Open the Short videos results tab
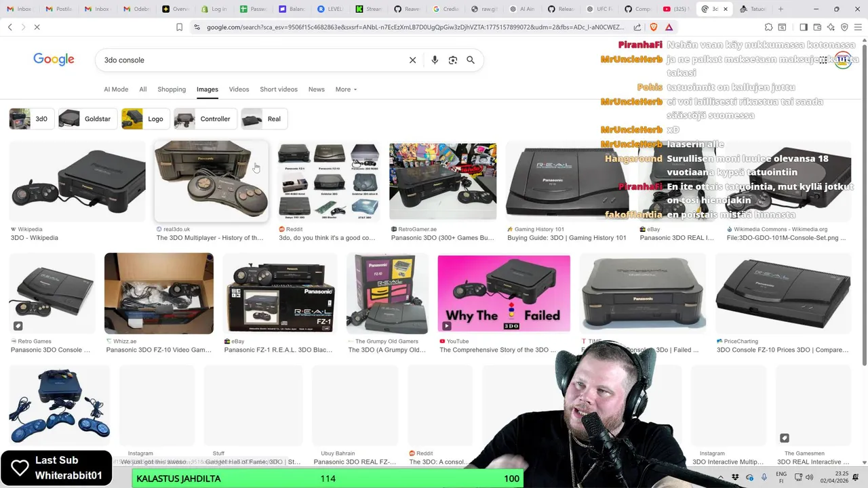Viewport: 868px width, 488px height. click(279, 89)
